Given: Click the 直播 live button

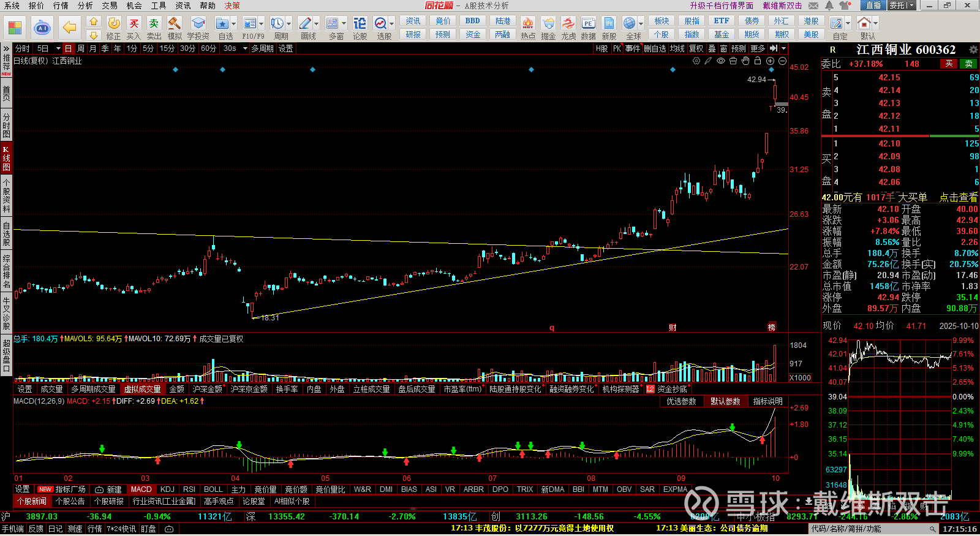Looking at the screenshot, I should (x=873, y=6).
